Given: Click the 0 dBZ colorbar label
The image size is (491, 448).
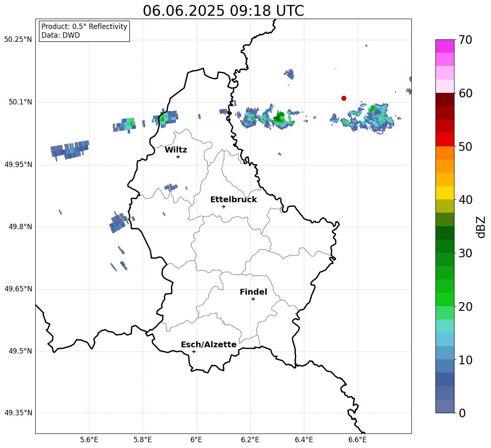Looking at the screenshot, I should click(x=462, y=413).
